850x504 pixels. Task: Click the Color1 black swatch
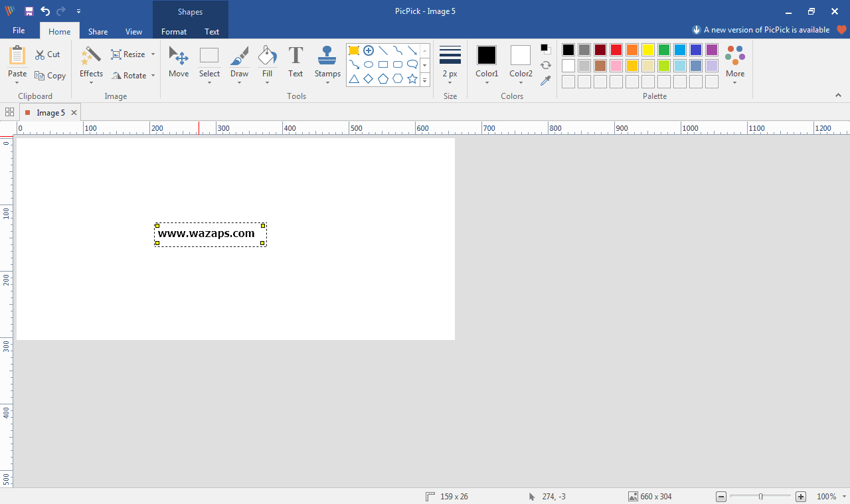(x=487, y=55)
